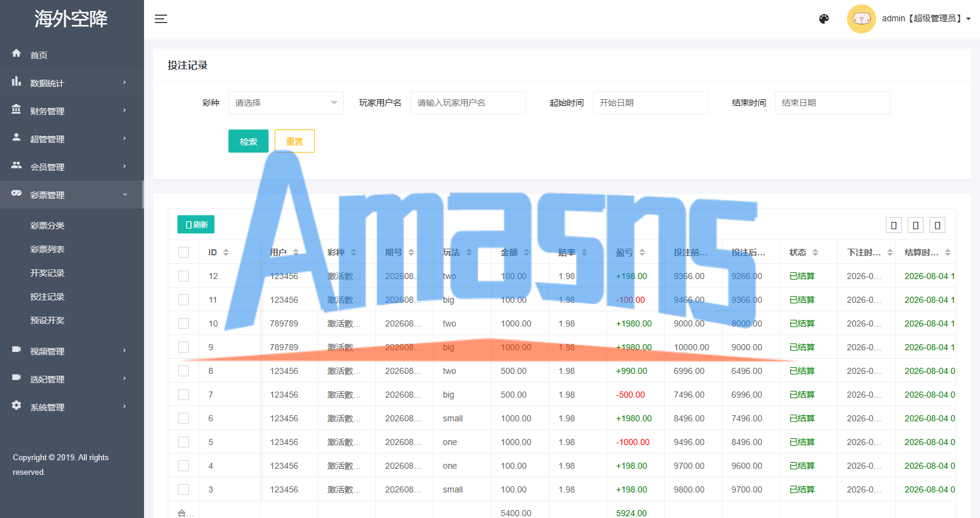
Task: Tick the checkbox for row ID 3
Action: coord(183,489)
